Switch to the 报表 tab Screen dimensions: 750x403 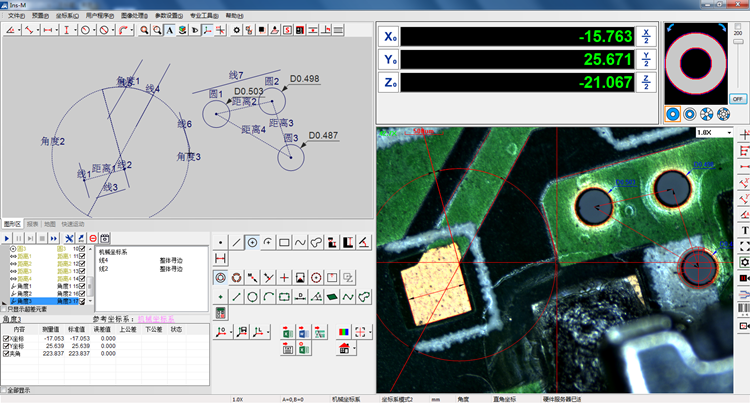click(32, 224)
